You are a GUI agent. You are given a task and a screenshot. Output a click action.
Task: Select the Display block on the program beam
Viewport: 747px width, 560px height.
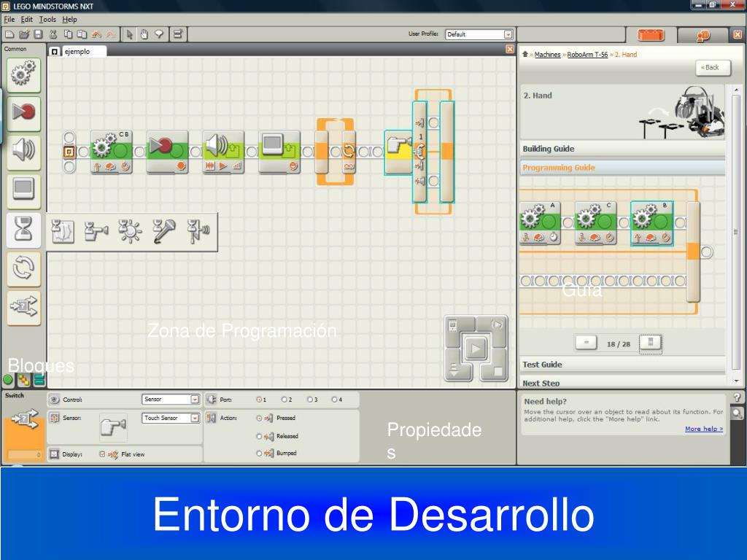[x=279, y=152]
